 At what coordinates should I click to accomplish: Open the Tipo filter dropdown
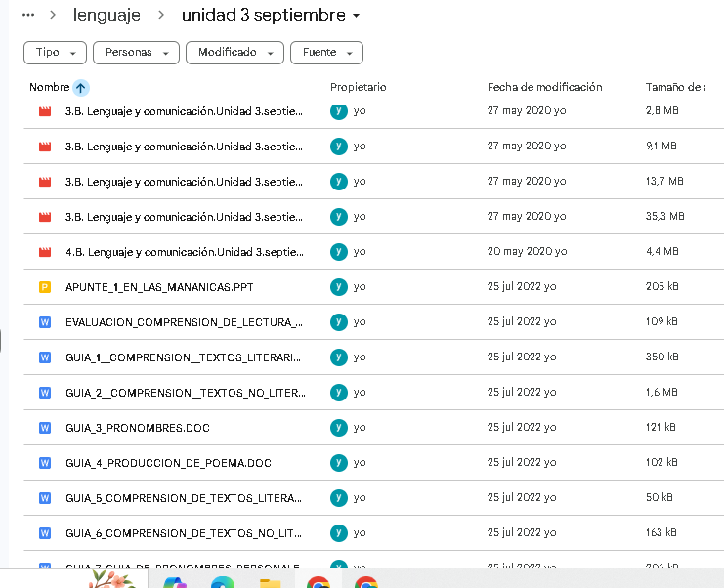point(55,53)
